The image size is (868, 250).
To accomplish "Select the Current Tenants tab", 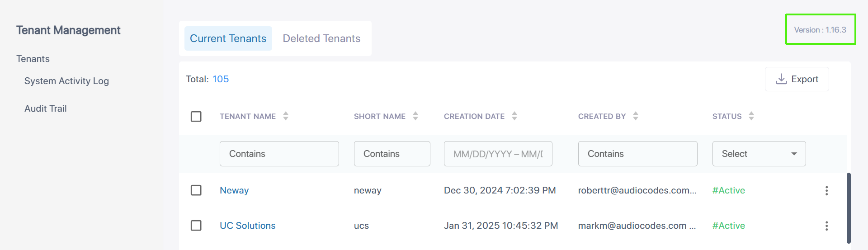I will point(228,38).
